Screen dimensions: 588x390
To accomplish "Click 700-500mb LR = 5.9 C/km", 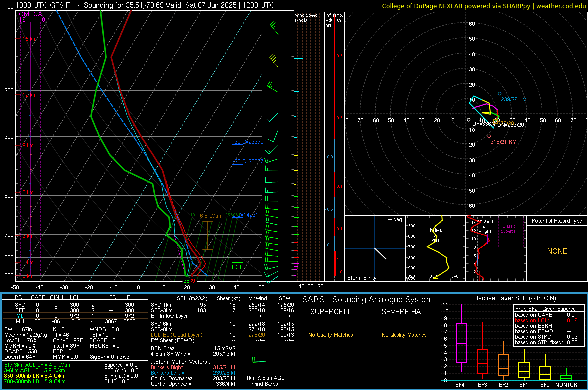I will click(x=35, y=382).
